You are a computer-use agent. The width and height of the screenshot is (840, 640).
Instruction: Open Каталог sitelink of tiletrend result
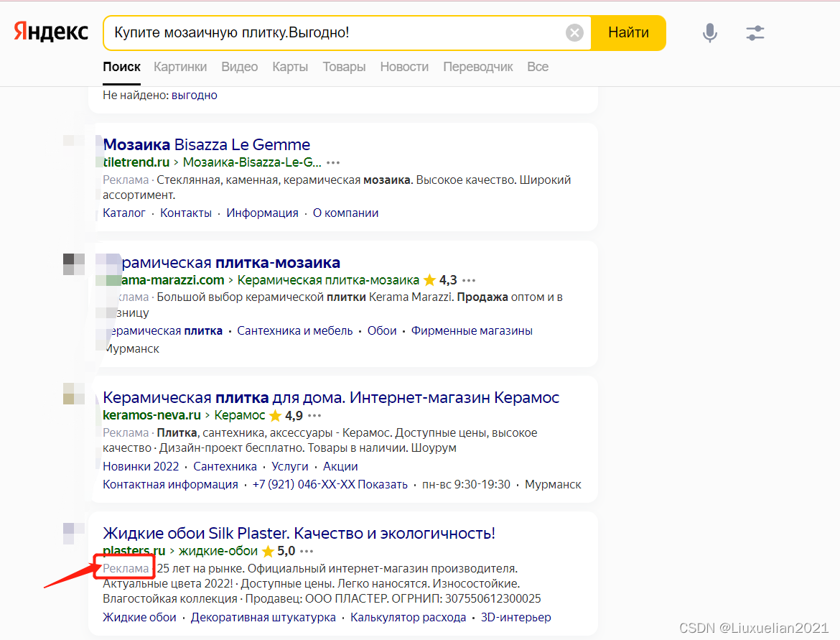click(x=124, y=213)
